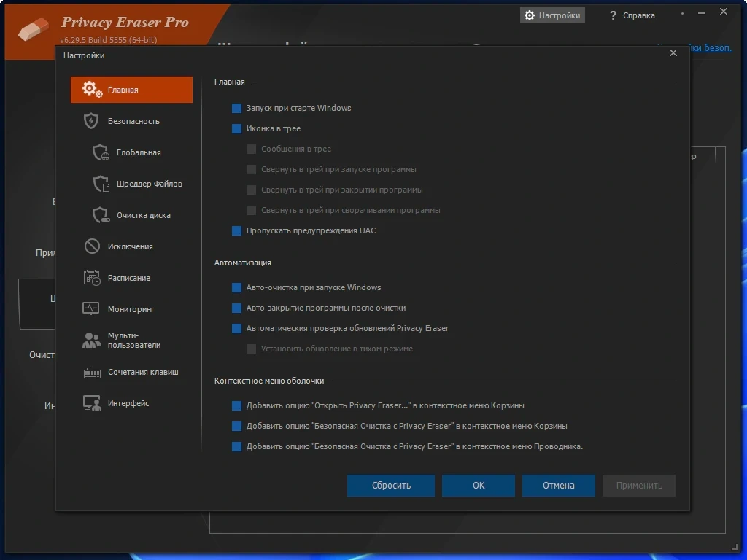Enable Установить обновление в тихом режиме
This screenshot has height=560, width=747.
pos(251,349)
